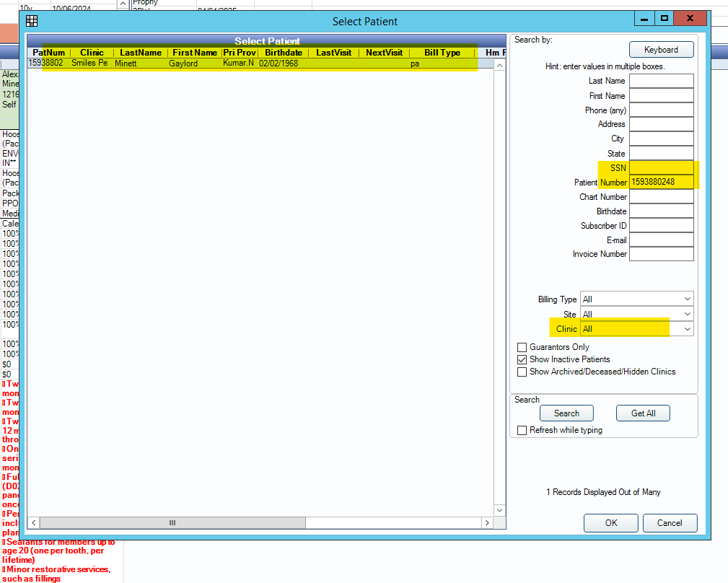This screenshot has width=728, height=583.
Task: Focus the Phone (any) input box
Action: 661,110
